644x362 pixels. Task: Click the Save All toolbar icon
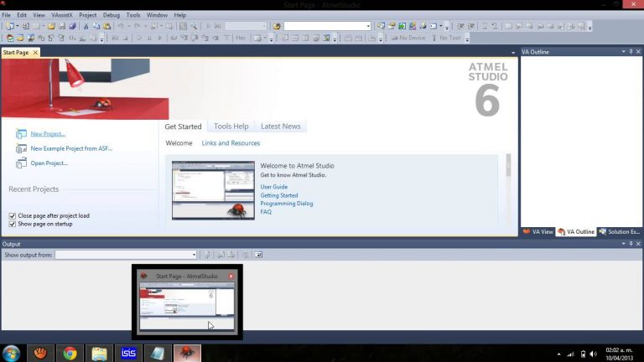tap(73, 26)
